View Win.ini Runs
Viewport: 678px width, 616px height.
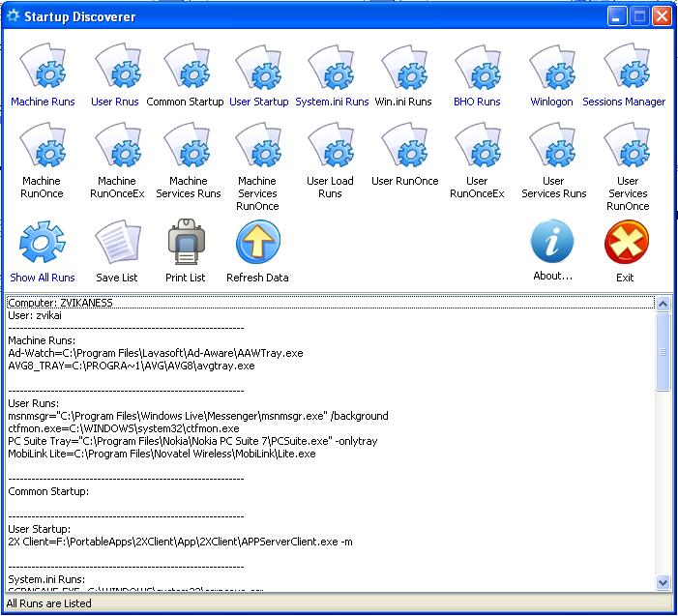404,65
